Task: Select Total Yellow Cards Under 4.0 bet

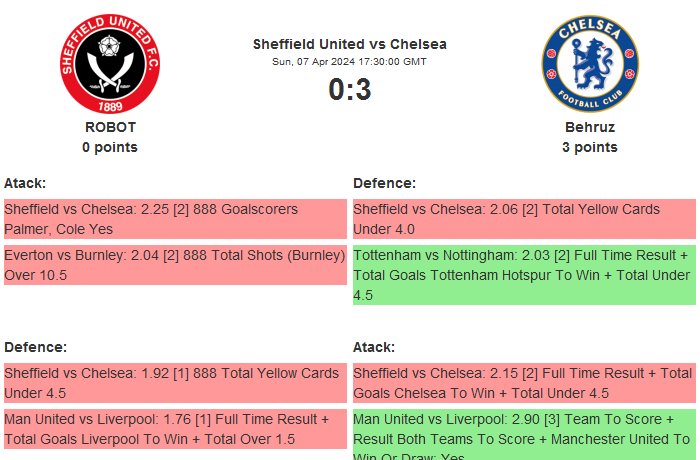Action: [523, 219]
